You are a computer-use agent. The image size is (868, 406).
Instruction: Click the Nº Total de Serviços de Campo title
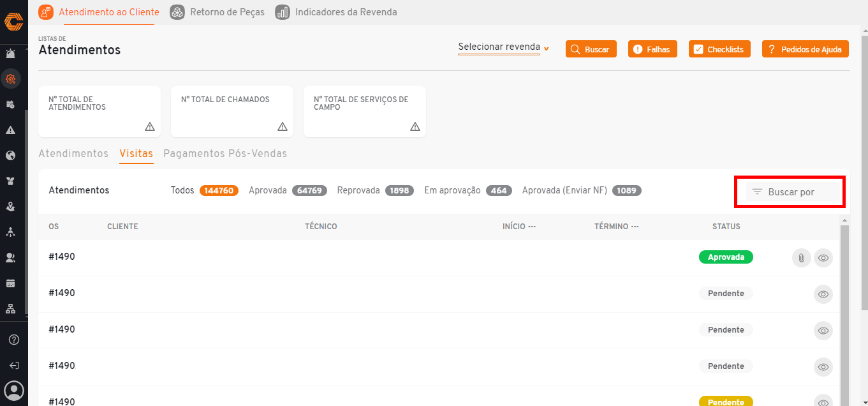[x=361, y=103]
